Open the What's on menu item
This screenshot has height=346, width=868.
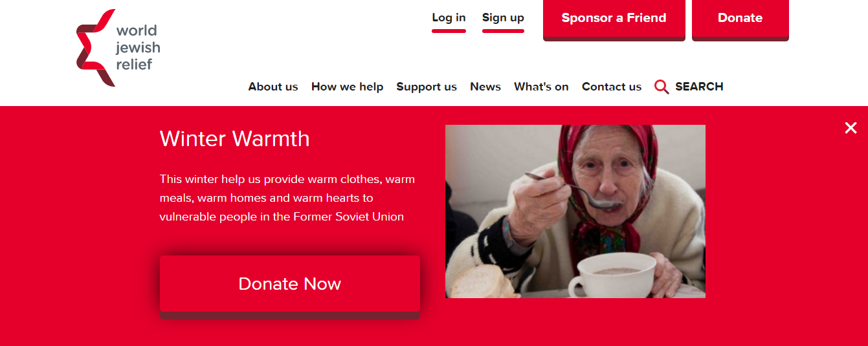tap(541, 87)
